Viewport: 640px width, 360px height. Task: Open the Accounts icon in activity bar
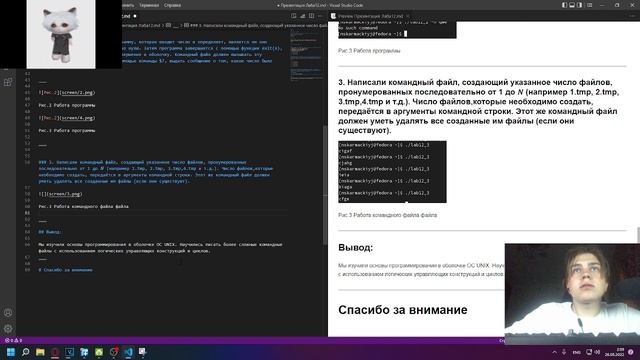8,313
